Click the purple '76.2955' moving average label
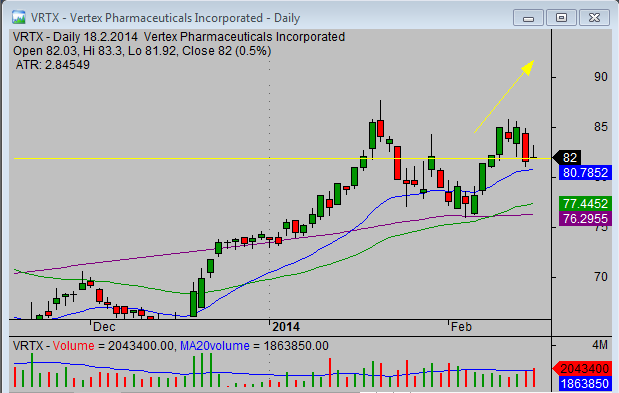This screenshot has width=619, height=393. 585,219
